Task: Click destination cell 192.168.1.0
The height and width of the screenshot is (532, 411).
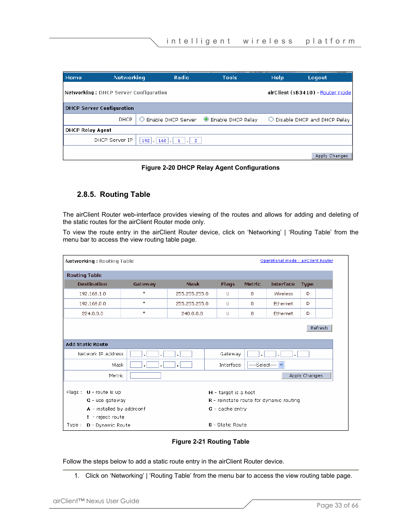Action: [93, 294]
